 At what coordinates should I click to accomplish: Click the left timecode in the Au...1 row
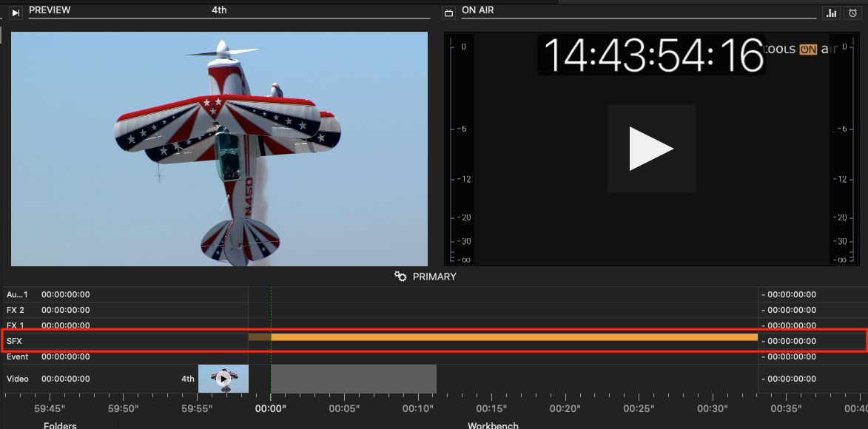pos(65,294)
